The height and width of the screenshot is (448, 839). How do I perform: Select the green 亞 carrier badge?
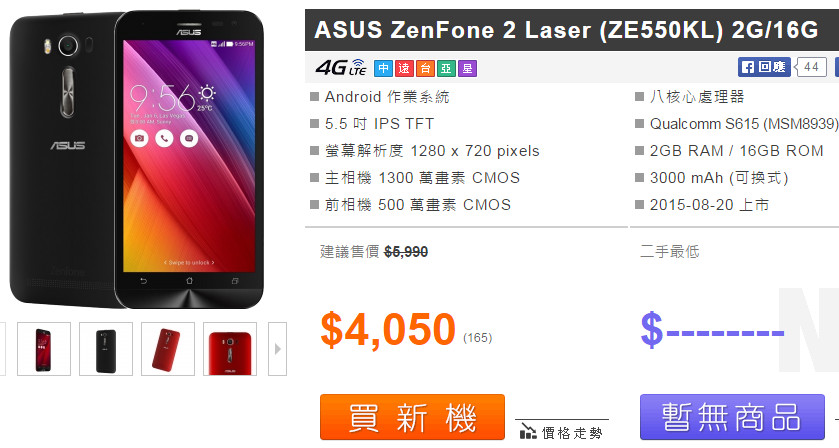point(446,69)
